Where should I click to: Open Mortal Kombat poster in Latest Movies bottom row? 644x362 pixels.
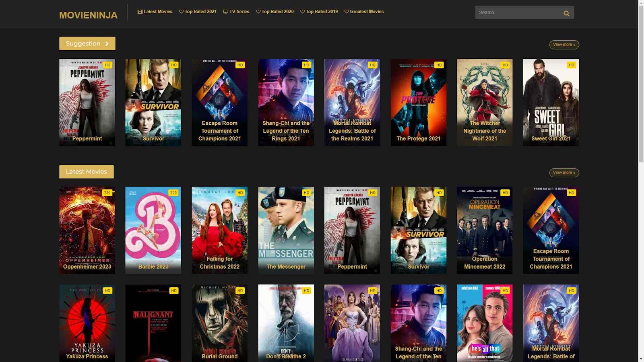[x=551, y=323]
